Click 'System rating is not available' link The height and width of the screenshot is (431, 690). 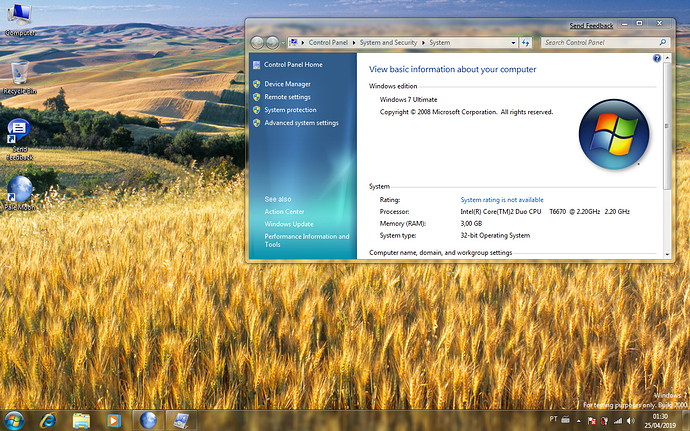click(502, 200)
